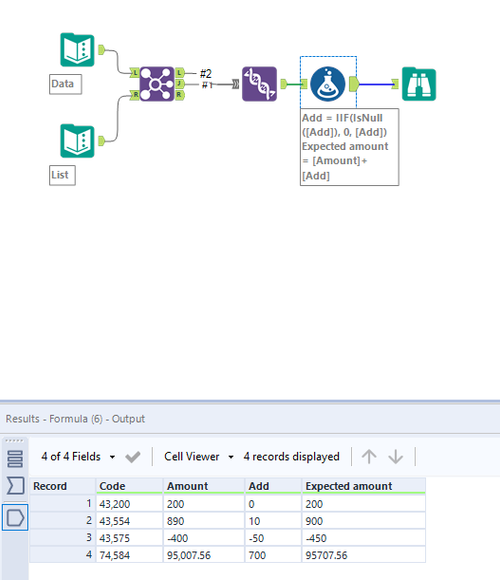Select Code cell 43,554

tap(129, 521)
